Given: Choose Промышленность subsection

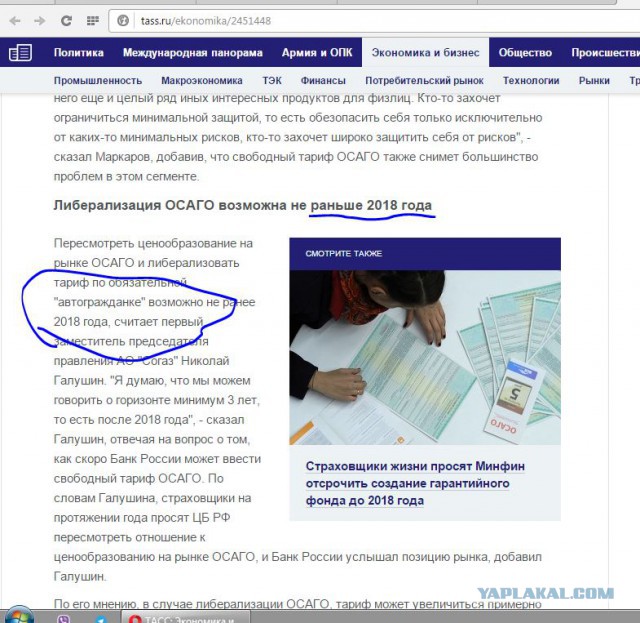Looking at the screenshot, I should 98,80.
